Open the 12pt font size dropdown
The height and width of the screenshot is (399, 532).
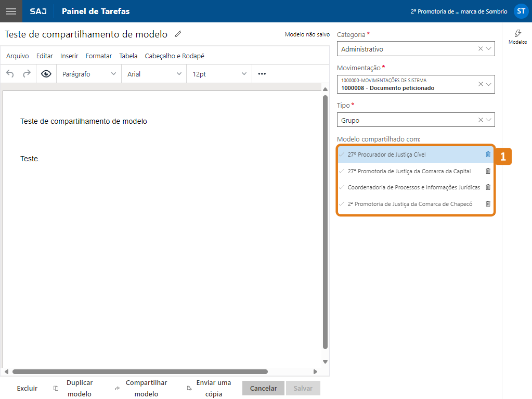click(x=218, y=73)
